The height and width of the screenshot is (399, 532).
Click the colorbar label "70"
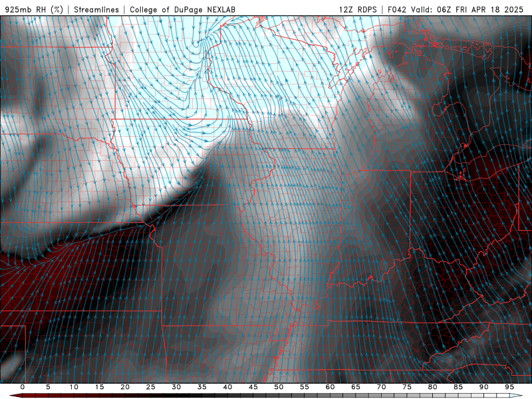381,387
